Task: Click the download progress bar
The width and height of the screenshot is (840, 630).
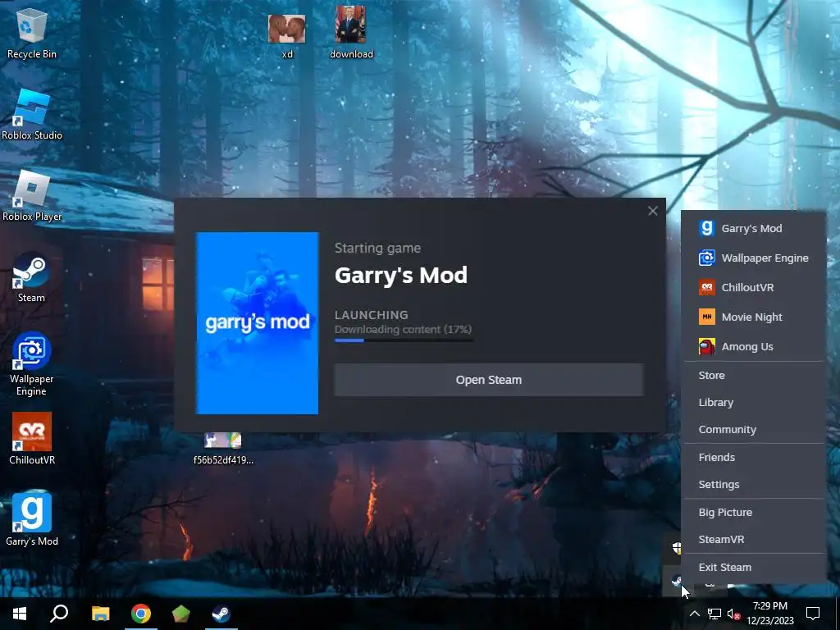Action: (404, 340)
